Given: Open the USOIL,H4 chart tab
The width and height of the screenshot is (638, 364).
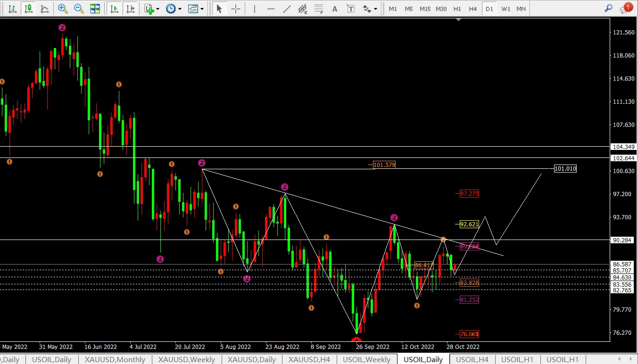Looking at the screenshot, I should coord(472,359).
